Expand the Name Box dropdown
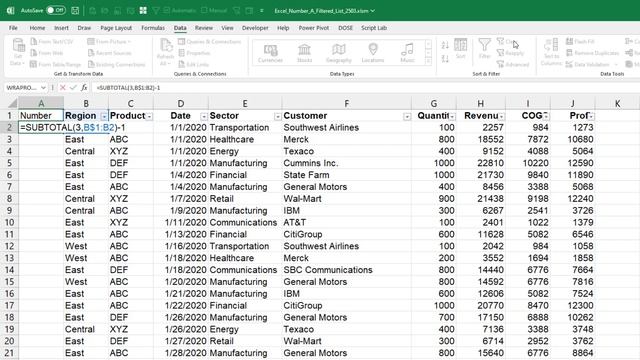This screenshot has height=360, width=640. 43,88
